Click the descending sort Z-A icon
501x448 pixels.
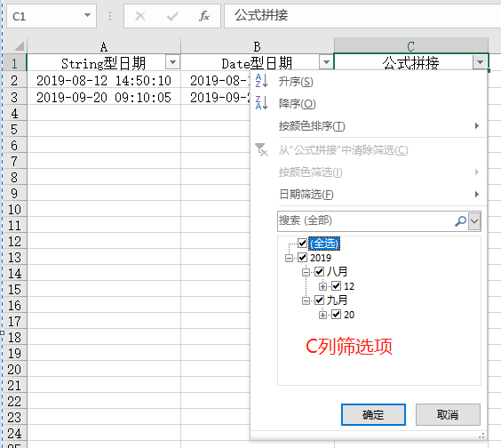(x=261, y=103)
